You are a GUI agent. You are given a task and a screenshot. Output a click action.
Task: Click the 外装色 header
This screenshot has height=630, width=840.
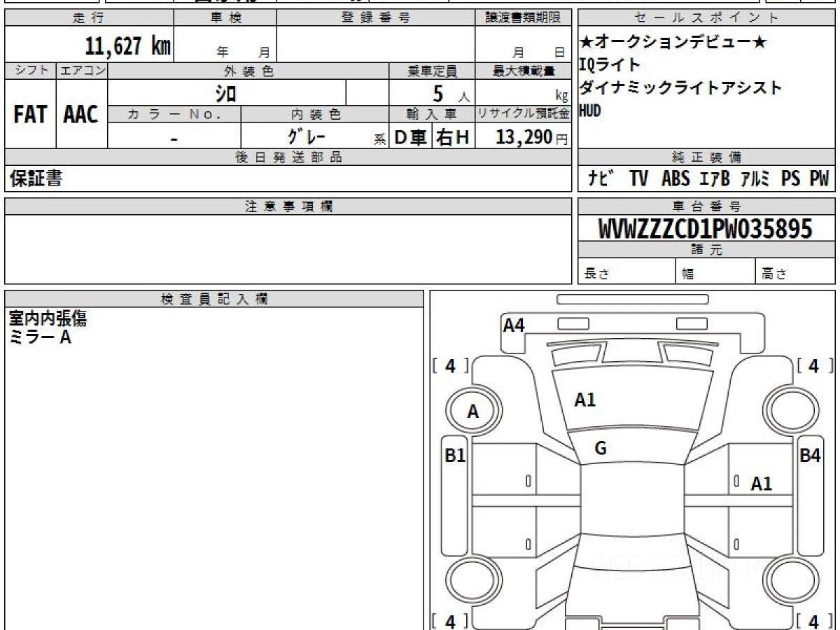pos(248,71)
